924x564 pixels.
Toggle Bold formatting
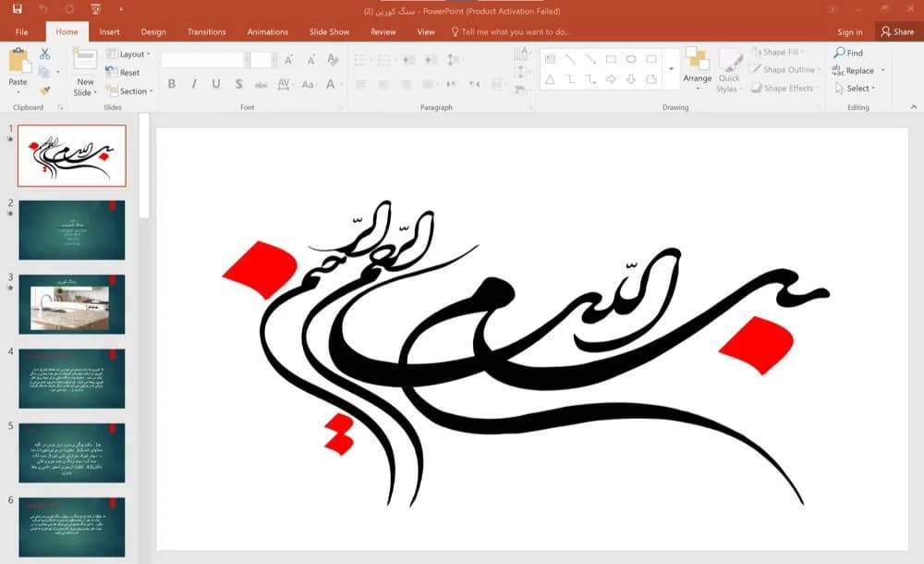[x=172, y=84]
